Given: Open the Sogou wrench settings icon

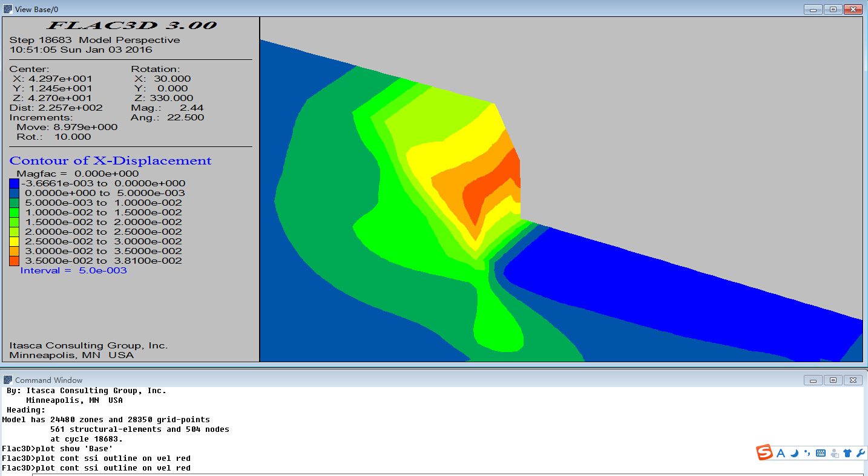Looking at the screenshot, I should pos(861,453).
